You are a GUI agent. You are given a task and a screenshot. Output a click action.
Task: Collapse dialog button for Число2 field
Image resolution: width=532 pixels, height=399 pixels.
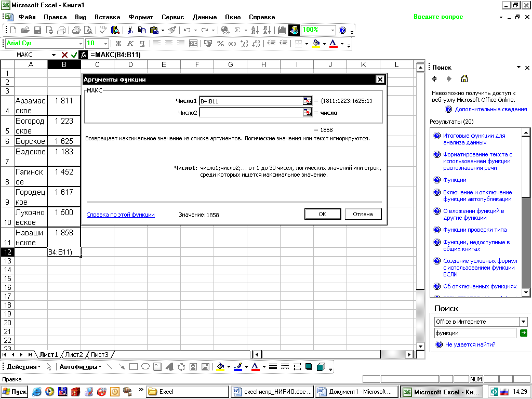(x=307, y=112)
